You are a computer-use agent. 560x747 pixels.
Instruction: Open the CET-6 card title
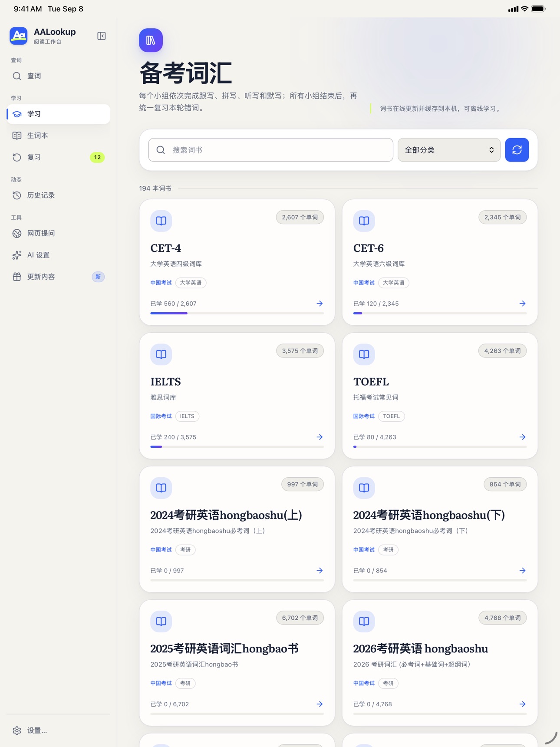(368, 248)
